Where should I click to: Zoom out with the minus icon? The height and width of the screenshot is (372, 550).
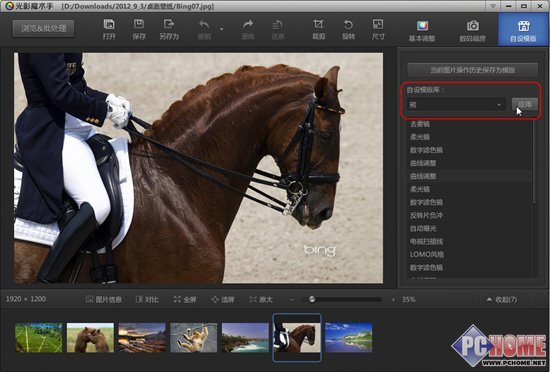click(x=292, y=300)
